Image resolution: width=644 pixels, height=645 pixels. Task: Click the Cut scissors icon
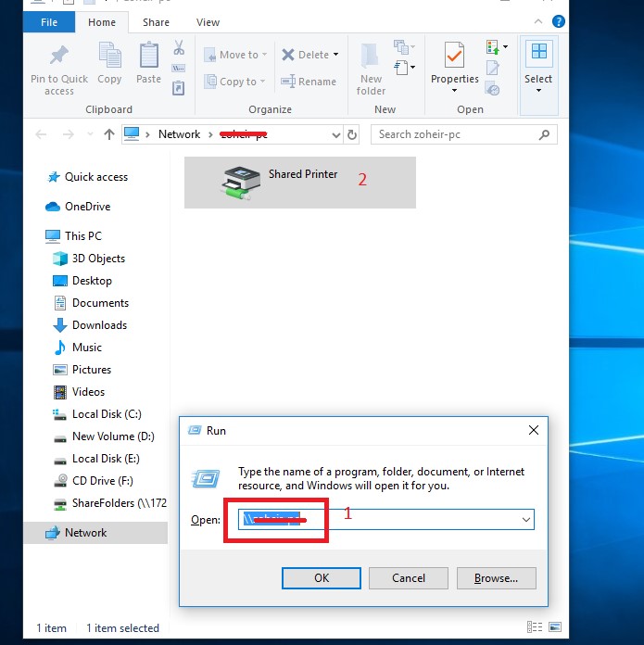click(179, 48)
